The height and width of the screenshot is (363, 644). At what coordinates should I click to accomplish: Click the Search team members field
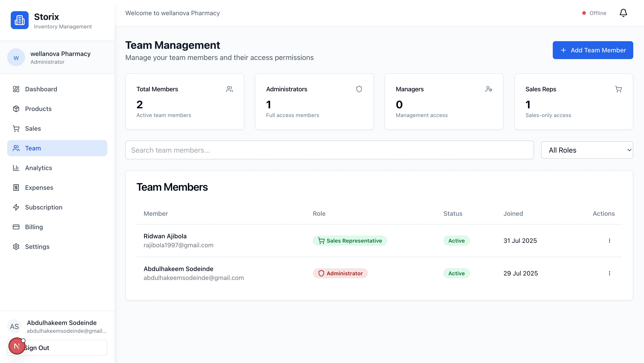329,150
